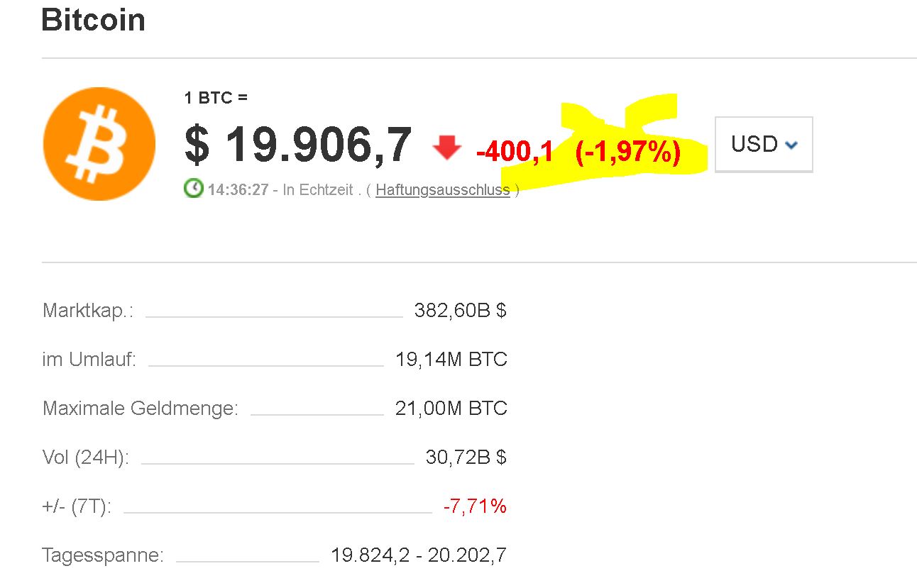Screen dimensions: 917x588
Task: Click the 1 BTC = label
Action: click(216, 98)
